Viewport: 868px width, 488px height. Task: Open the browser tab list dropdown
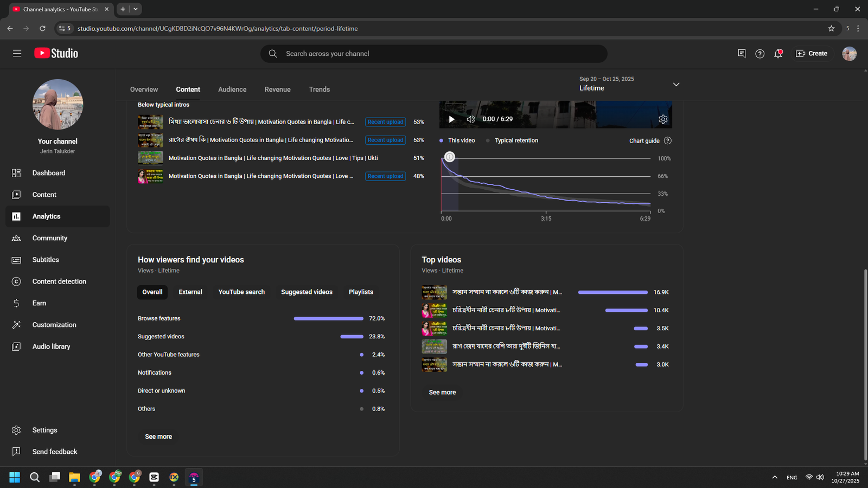coord(136,9)
